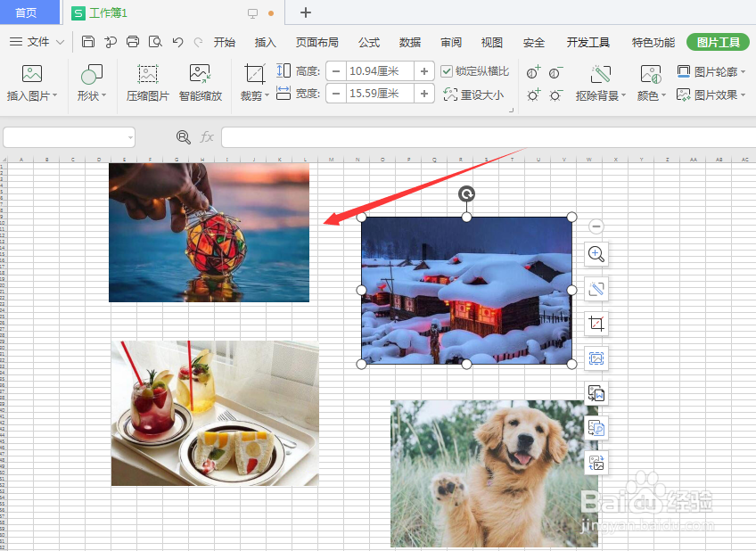Click floating toolbar remove background icon
This screenshot has height=551, width=756.
[596, 289]
